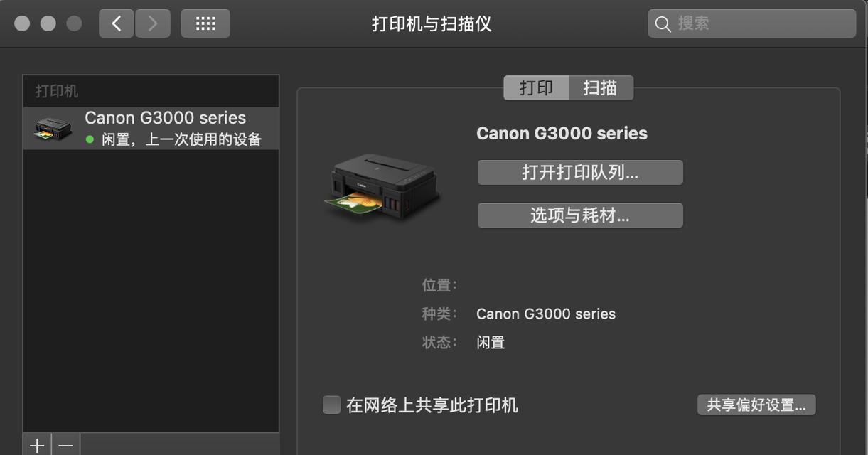This screenshot has width=868, height=455.
Task: Switch to the 打印 tab
Action: [x=536, y=87]
